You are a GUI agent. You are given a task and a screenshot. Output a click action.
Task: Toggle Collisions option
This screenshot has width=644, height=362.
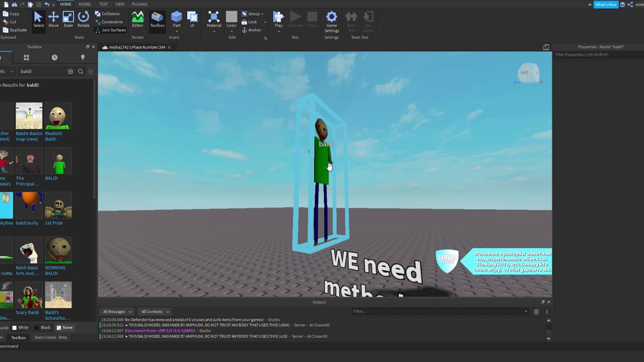[107, 14]
